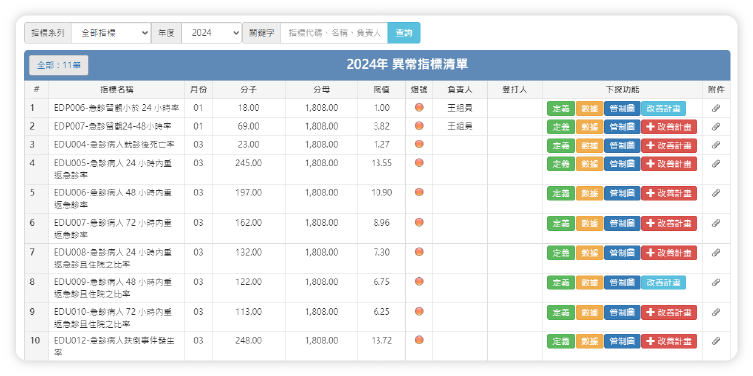Add 改善計畫 for EDU007 row
This screenshot has height=376, width=753.
pyautogui.click(x=669, y=223)
